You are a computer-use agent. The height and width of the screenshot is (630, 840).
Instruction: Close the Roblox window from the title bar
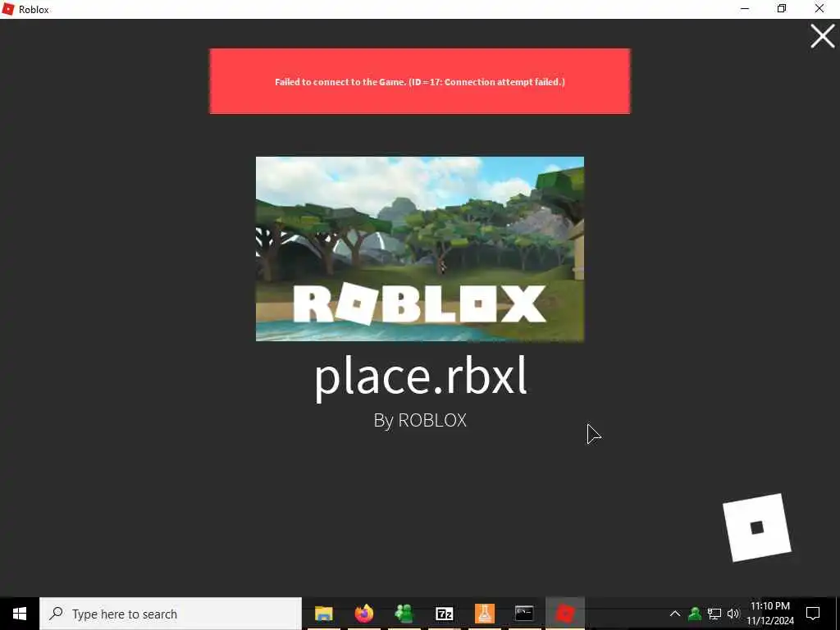[819, 9]
